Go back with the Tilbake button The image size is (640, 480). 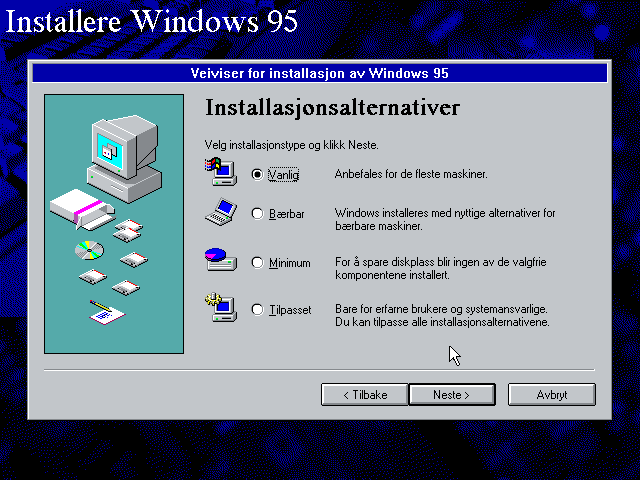[x=364, y=394]
